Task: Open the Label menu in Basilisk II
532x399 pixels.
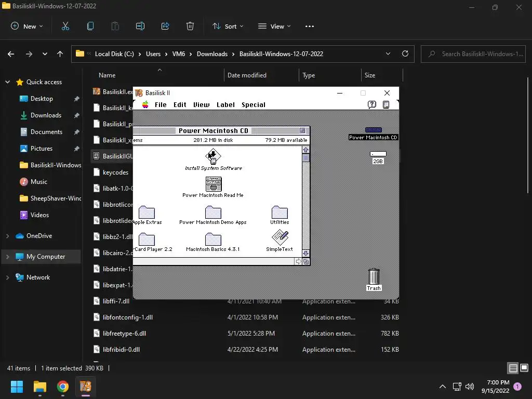Action: (225, 105)
